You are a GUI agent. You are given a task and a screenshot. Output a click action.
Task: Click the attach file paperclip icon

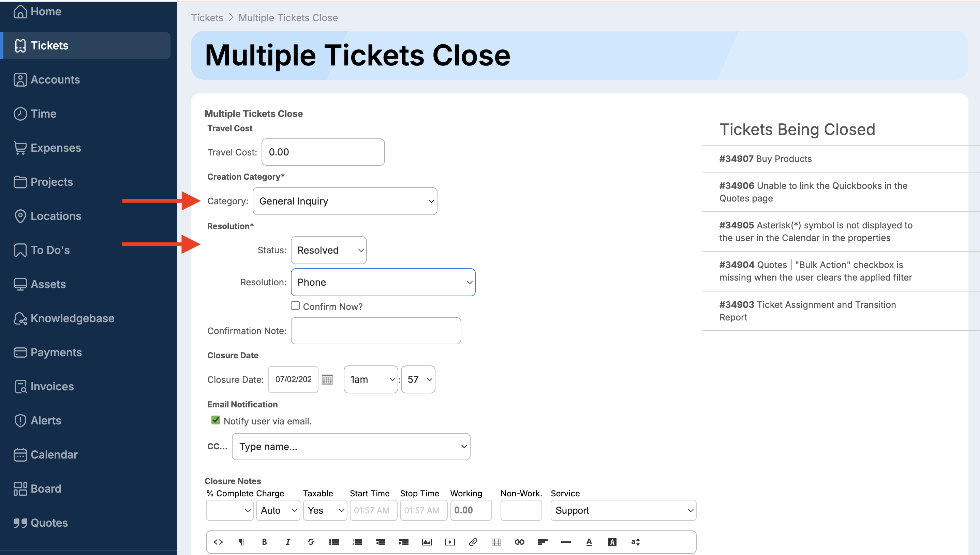coord(473,542)
